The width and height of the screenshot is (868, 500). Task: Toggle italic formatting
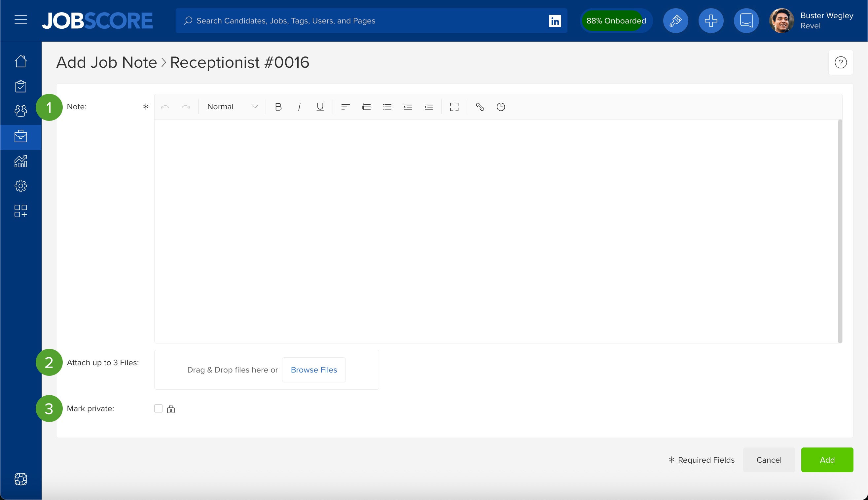point(299,107)
